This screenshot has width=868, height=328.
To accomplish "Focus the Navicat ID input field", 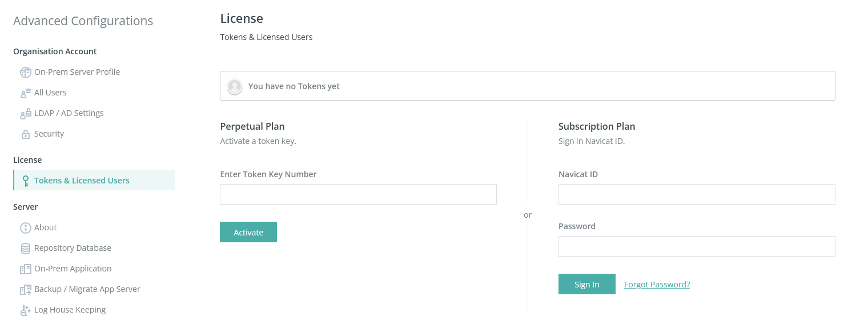I will tap(697, 194).
